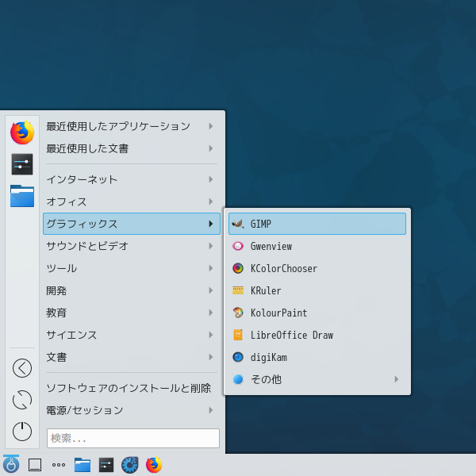The image size is (476, 476).
Task: Launch KColorChooser entry
Action: pyautogui.click(x=317, y=268)
